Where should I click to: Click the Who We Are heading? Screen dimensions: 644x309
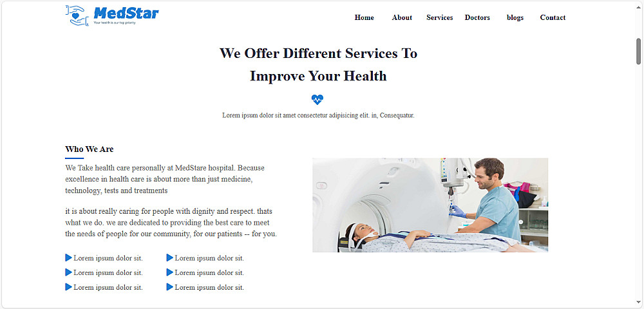coord(90,149)
